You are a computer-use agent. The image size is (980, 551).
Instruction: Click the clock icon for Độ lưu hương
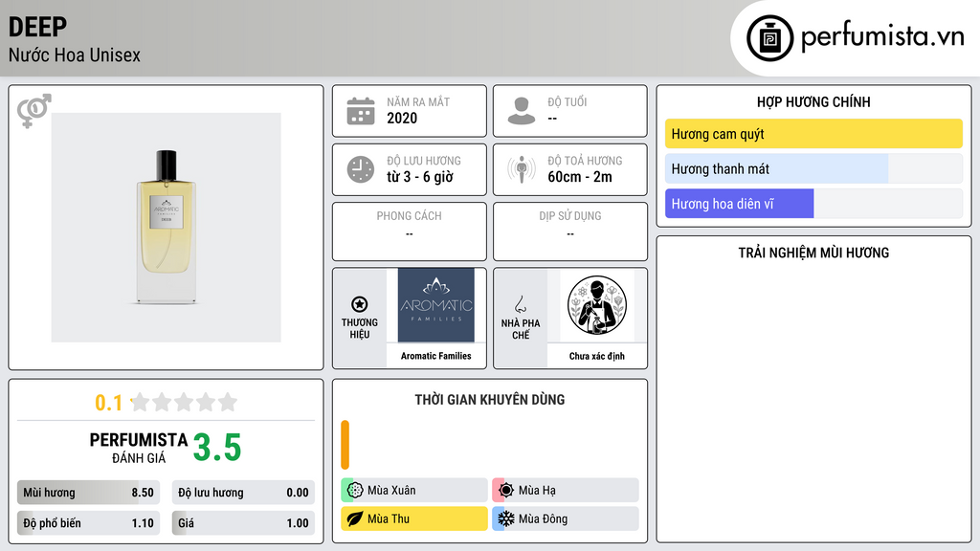point(361,169)
